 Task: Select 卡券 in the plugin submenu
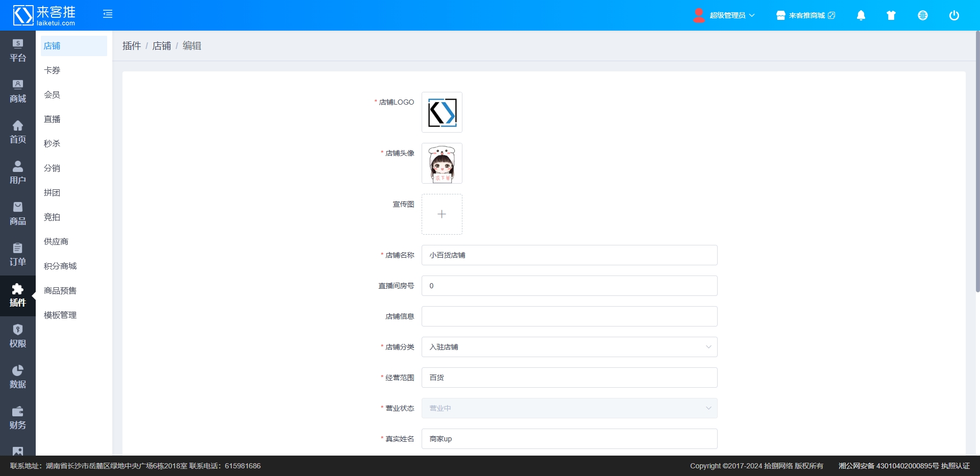[52, 70]
